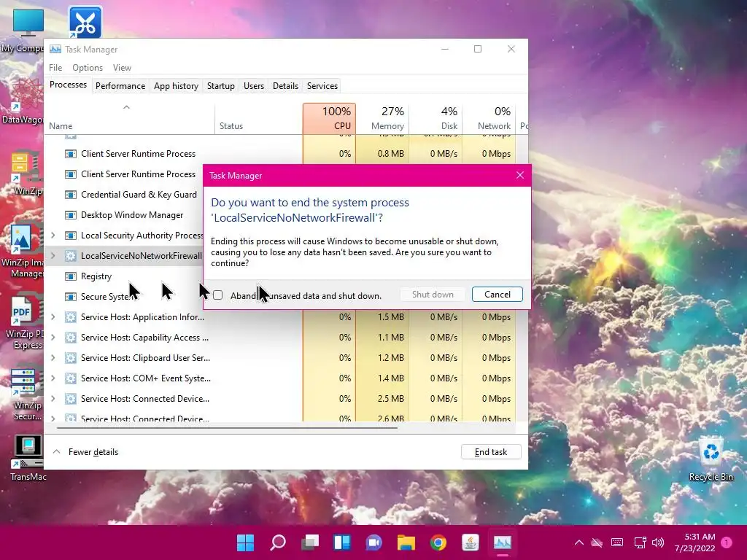Screen dimensions: 747x560
Task: Sort by the Disk column header
Action: 436,118
